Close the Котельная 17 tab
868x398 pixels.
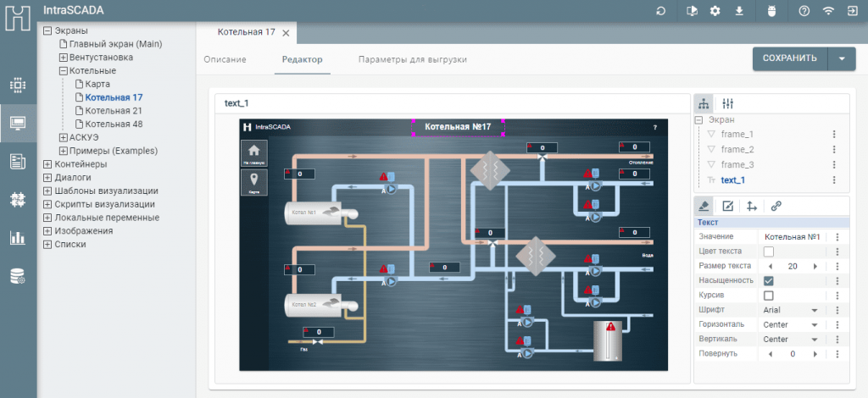point(286,33)
